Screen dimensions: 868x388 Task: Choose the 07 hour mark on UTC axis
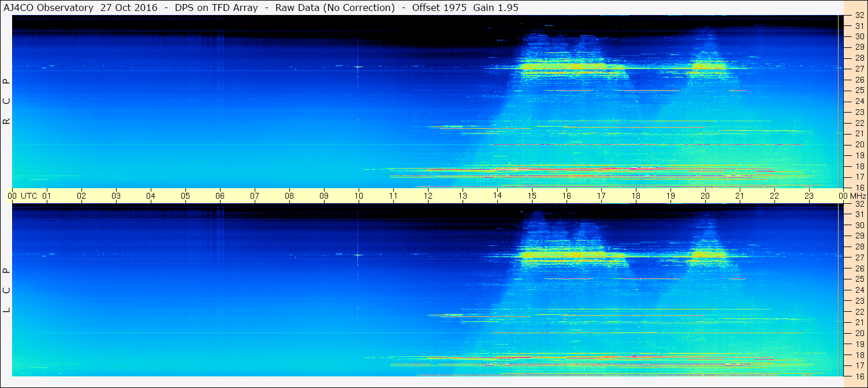(x=255, y=196)
